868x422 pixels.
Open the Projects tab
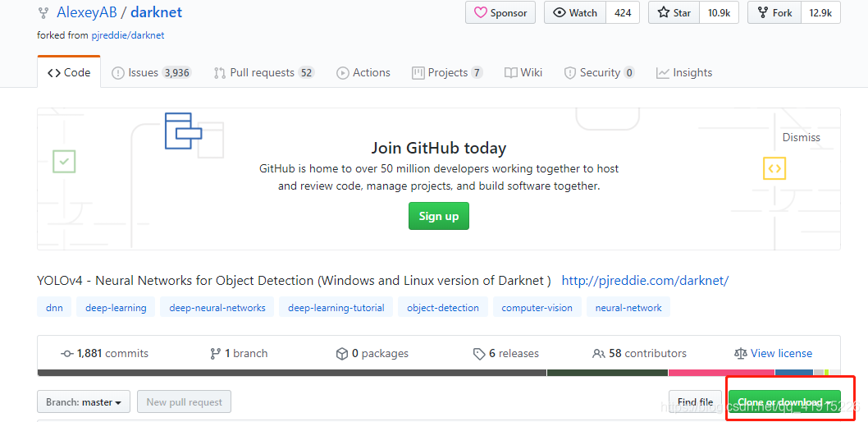[x=447, y=72]
